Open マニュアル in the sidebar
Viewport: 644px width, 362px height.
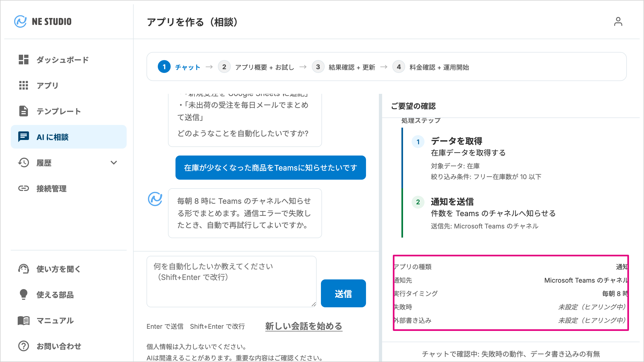pos(69,320)
